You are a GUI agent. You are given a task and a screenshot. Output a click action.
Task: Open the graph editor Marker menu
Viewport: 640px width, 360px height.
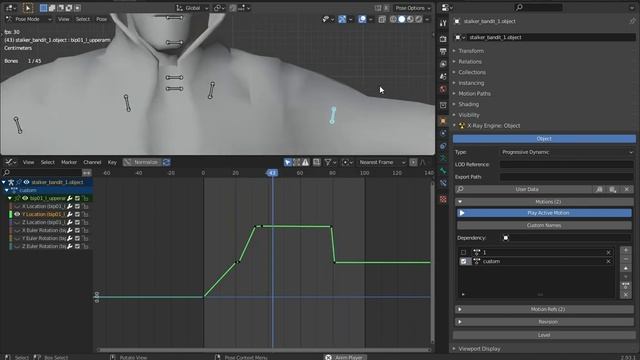click(69, 162)
